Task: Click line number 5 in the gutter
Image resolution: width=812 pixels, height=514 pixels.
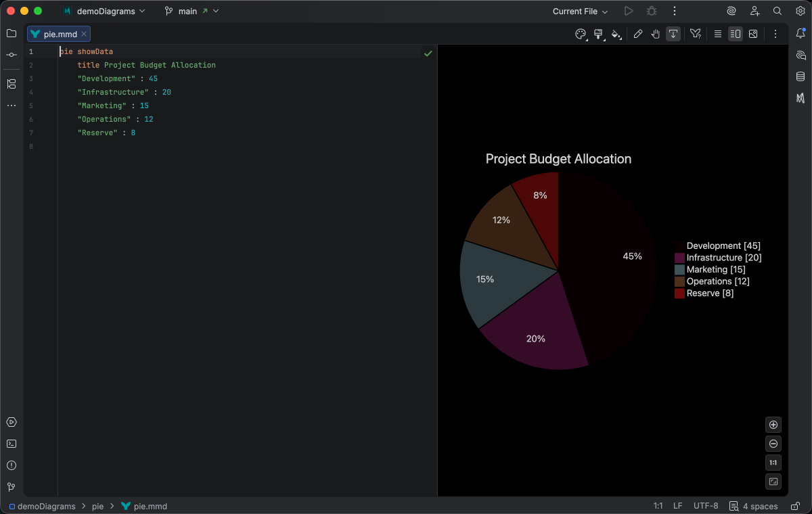Action: click(30, 106)
